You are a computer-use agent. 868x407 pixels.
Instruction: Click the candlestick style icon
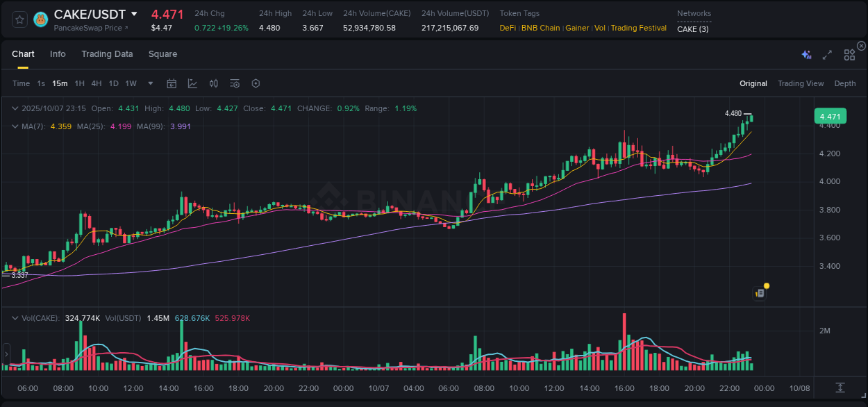tap(213, 83)
